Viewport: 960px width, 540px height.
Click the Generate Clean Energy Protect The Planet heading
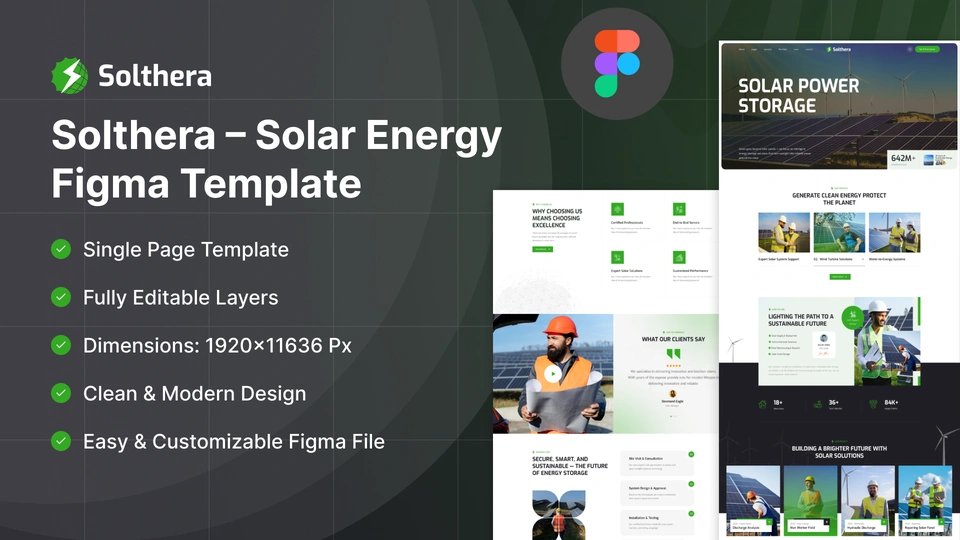(x=839, y=199)
